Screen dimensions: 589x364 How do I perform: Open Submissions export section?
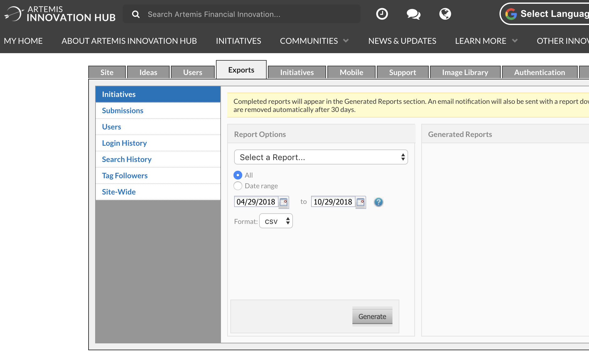(158, 110)
